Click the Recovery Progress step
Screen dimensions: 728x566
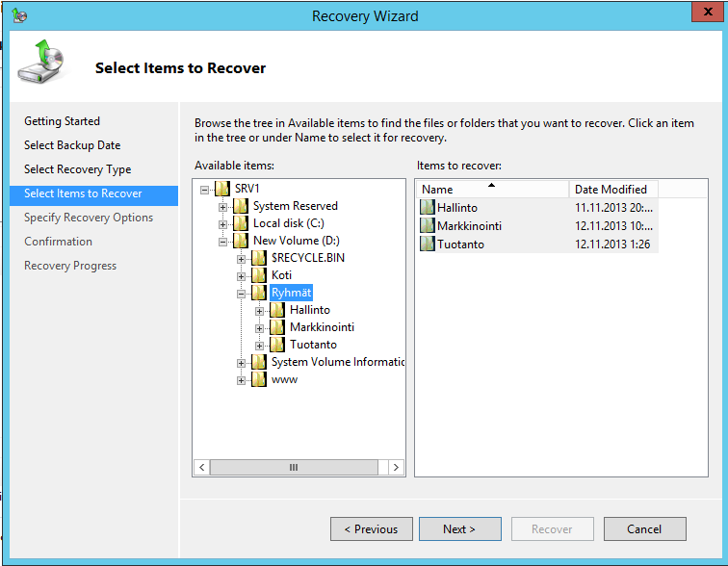tap(70, 266)
